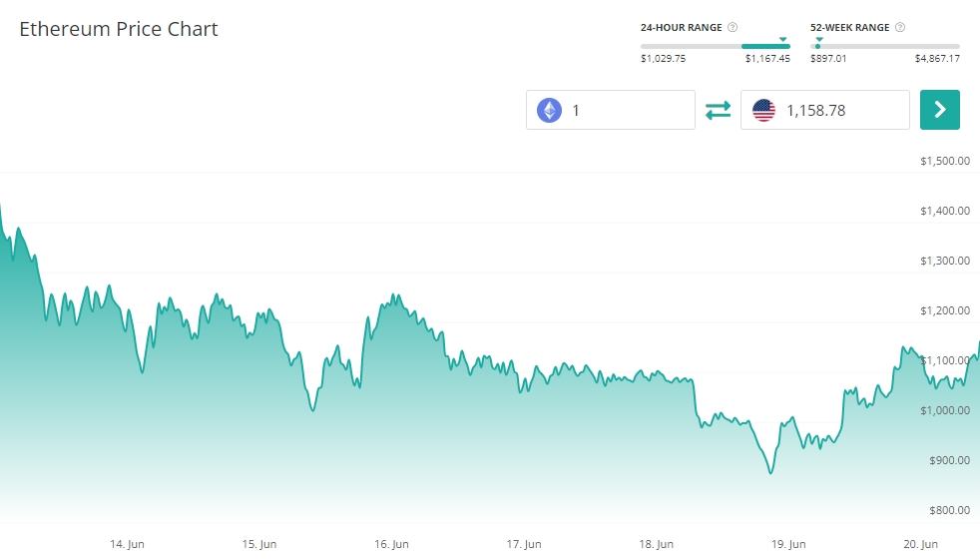Select the 20. Jun date label
Viewport: 980px width, 560px height.
coord(920,544)
